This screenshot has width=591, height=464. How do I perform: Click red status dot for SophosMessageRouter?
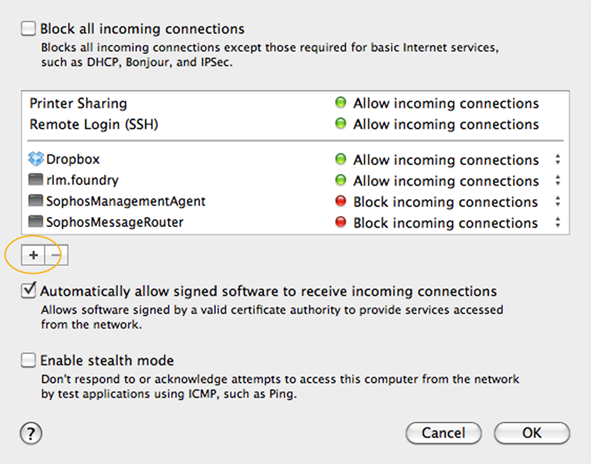tap(340, 222)
